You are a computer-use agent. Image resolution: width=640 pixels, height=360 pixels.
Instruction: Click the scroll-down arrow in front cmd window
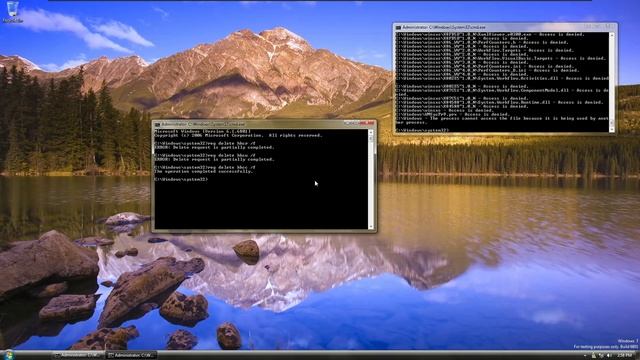click(371, 227)
